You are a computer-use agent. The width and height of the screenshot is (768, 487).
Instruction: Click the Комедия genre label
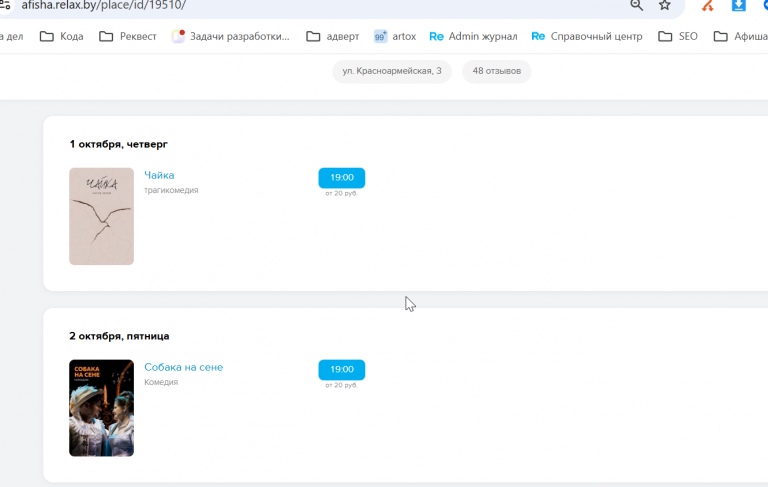point(161,382)
